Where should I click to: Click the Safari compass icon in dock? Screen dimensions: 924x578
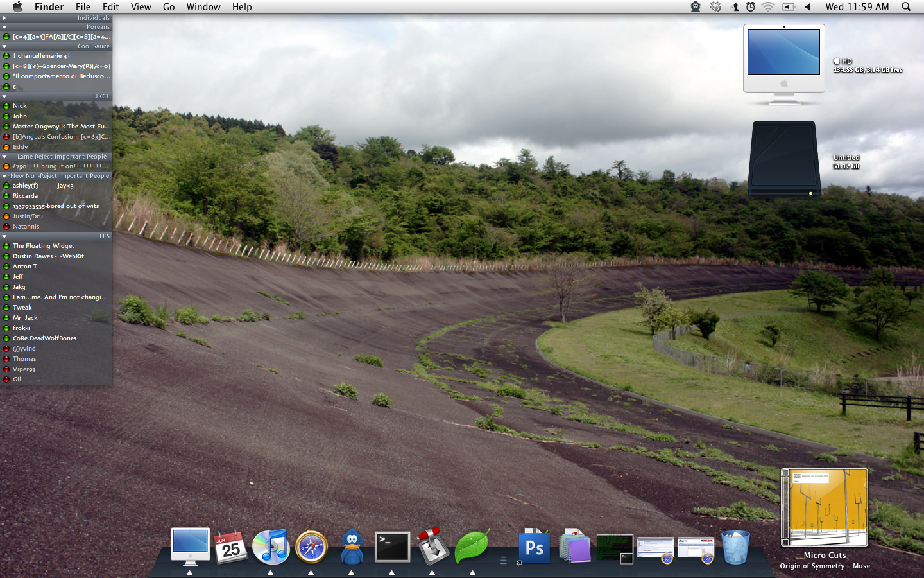[x=311, y=547]
